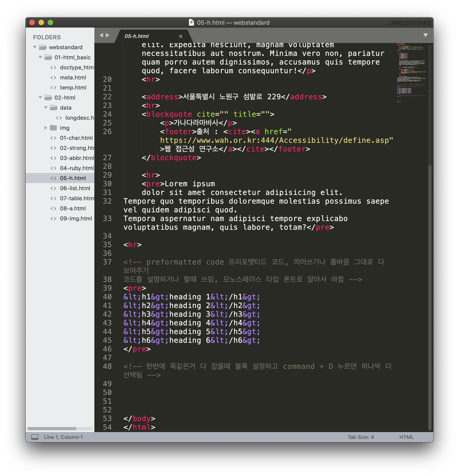Open 06-list.html from sidebar
This screenshot has width=459, height=476.
click(75, 188)
